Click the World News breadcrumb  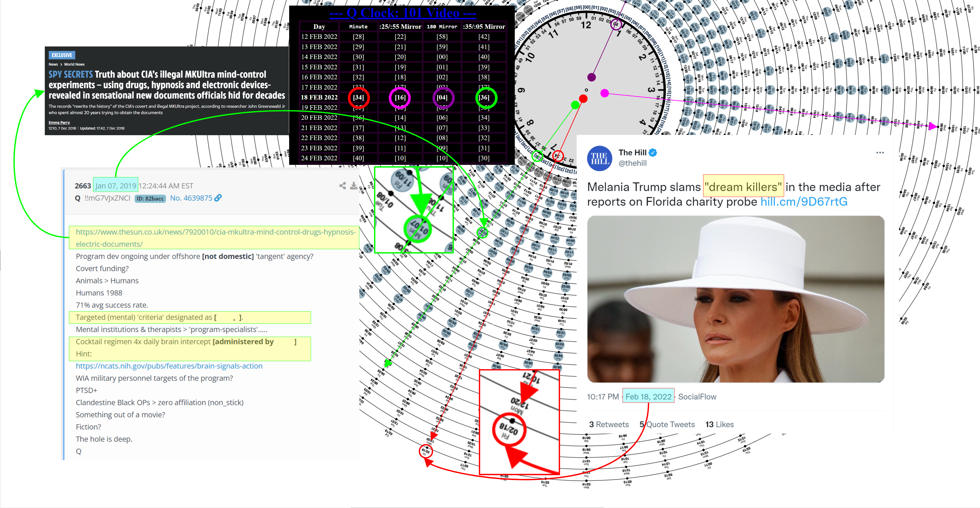[x=74, y=64]
